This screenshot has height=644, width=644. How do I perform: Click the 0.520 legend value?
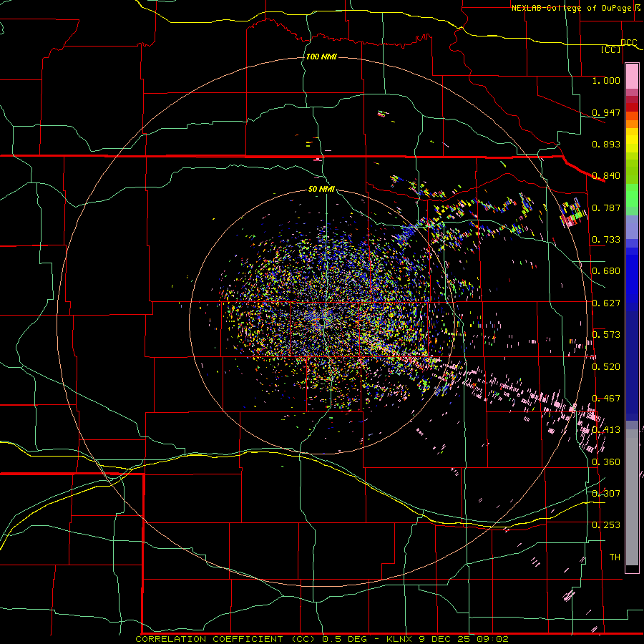(x=606, y=366)
